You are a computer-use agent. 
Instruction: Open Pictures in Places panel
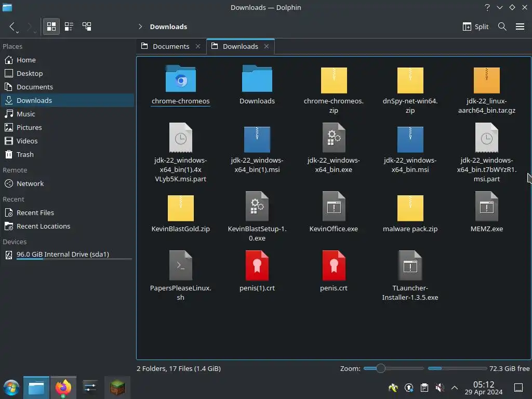point(67,128)
